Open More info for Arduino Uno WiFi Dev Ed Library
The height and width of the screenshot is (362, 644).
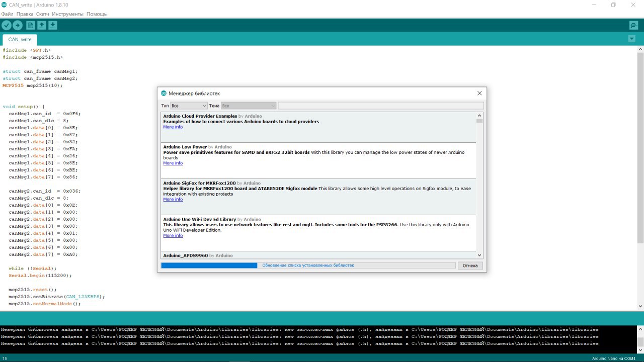click(173, 235)
